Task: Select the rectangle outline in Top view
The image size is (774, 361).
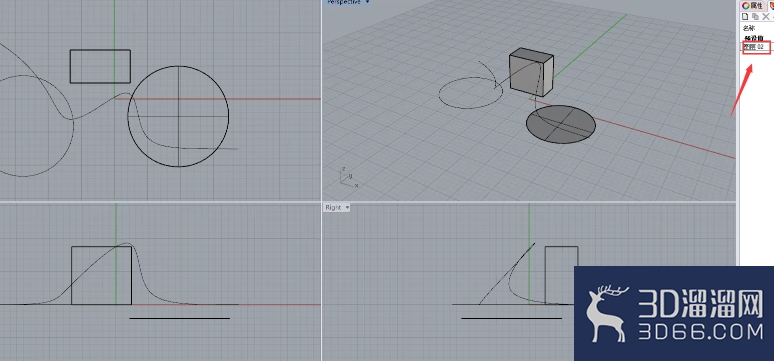Action: click(100, 66)
